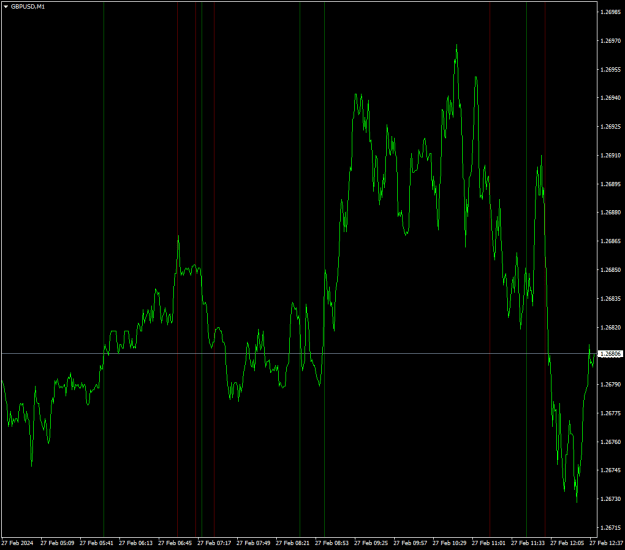
Task: Select the price level 1.26880
Action: (x=610, y=212)
